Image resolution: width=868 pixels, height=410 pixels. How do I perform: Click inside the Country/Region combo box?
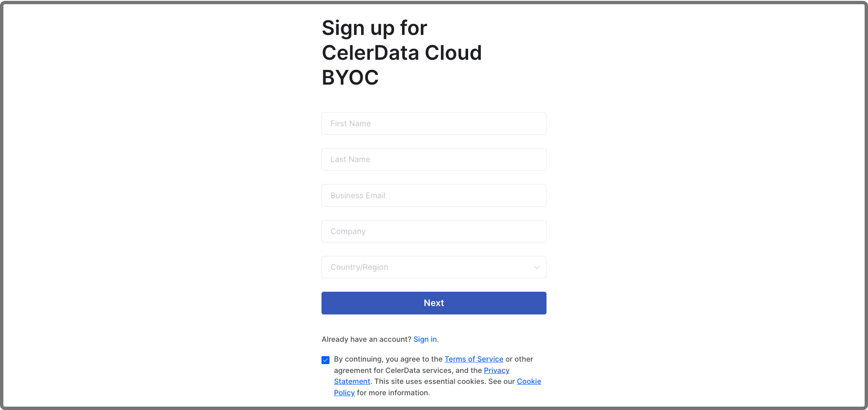pos(434,267)
